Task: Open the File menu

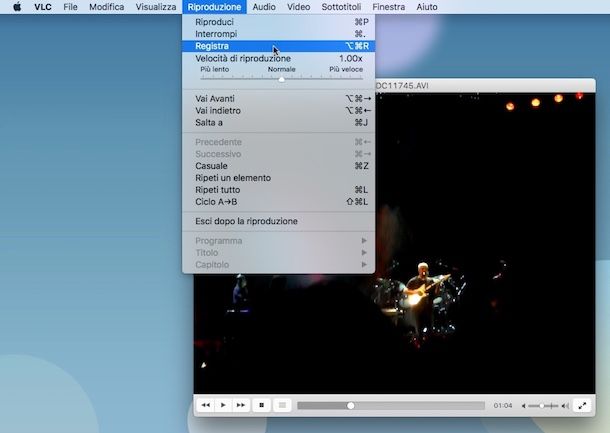Action: point(70,7)
